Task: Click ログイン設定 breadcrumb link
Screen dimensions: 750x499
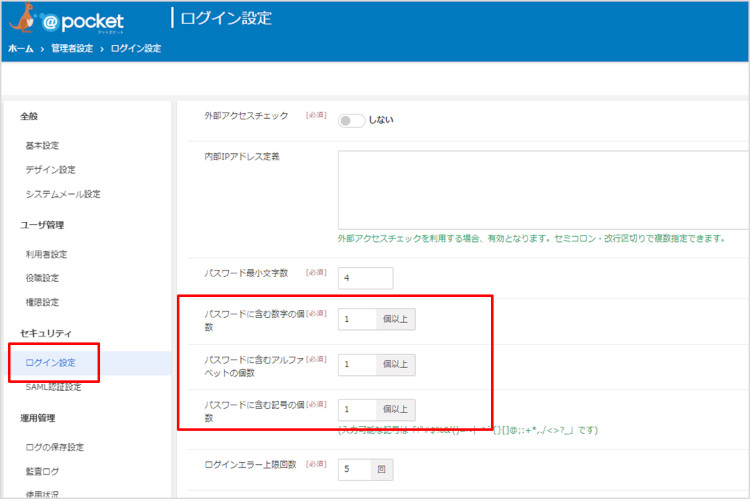Action: pyautogui.click(x=136, y=48)
